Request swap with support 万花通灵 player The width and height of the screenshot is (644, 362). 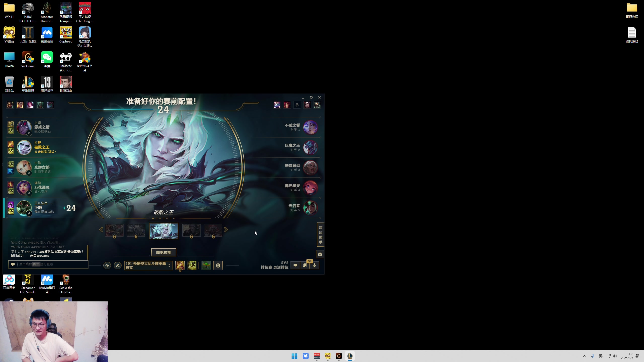[x=29, y=193]
